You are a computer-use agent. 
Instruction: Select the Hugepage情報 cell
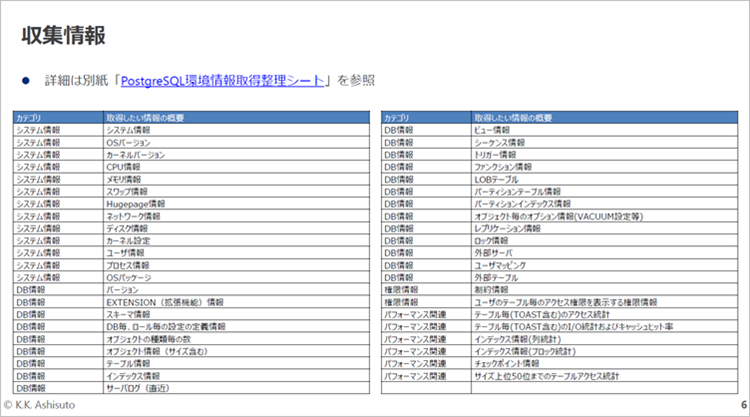point(236,204)
